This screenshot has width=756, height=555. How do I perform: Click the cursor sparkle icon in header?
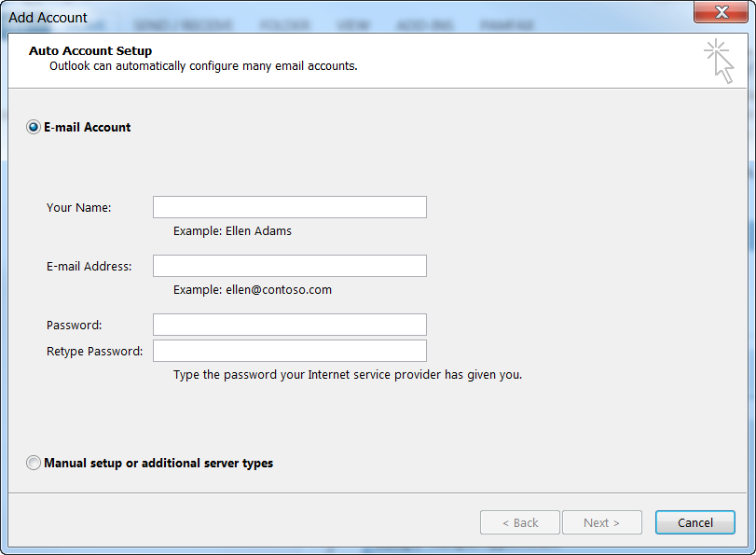tap(720, 61)
